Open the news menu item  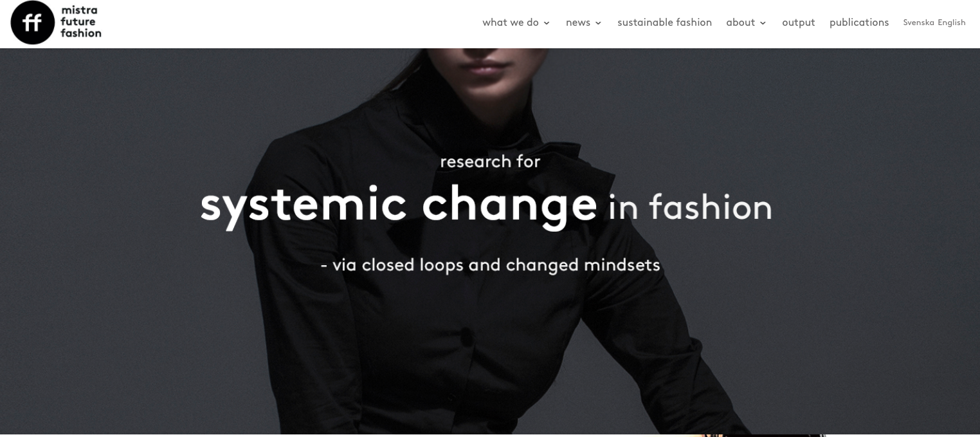[578, 23]
